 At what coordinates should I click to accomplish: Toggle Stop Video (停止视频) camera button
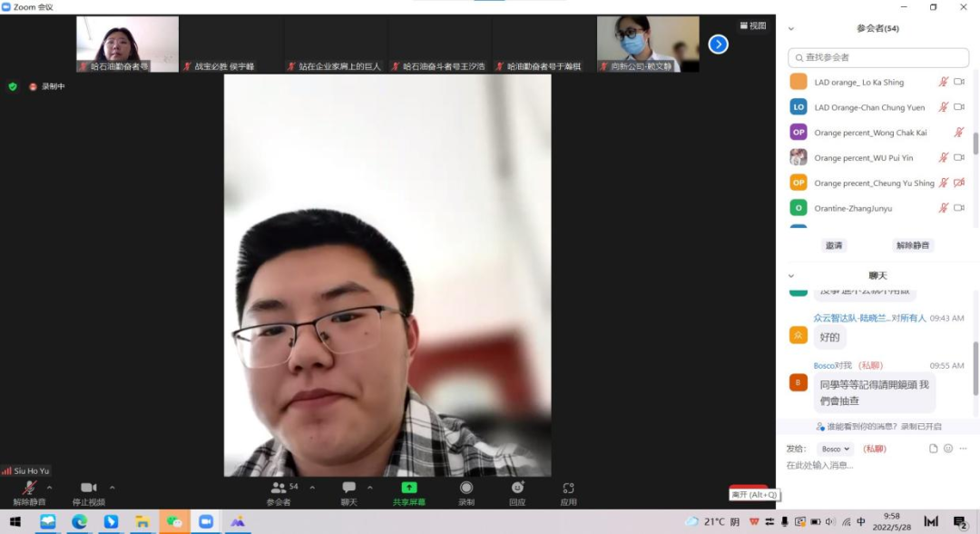pos(88,488)
